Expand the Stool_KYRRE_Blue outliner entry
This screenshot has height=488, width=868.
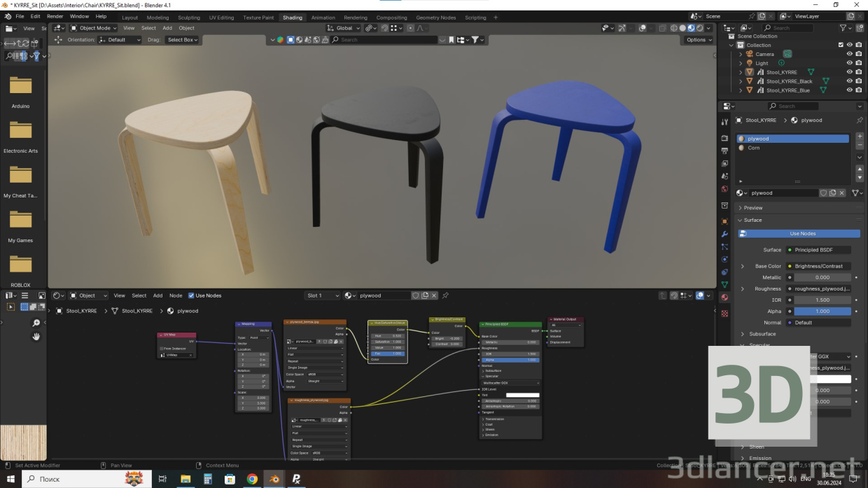click(x=741, y=90)
